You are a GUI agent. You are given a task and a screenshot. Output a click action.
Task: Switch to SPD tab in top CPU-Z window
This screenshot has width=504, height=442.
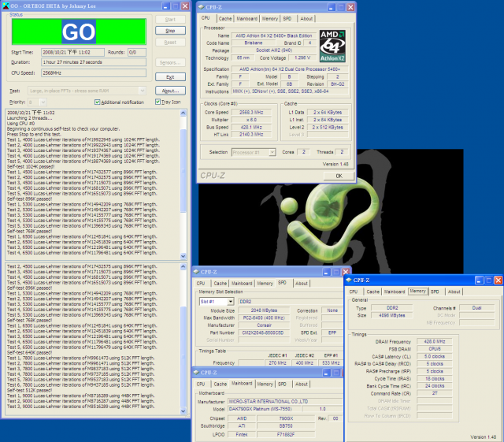pos(287,19)
